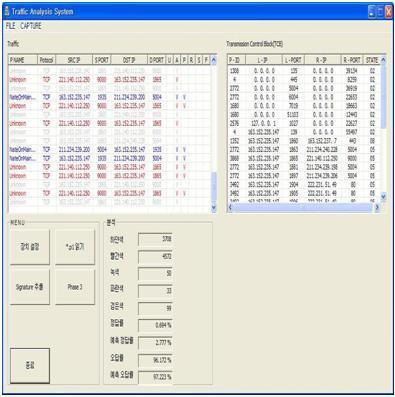
Task: Click TCB table scroll-down arrow
Action: pyautogui.click(x=383, y=197)
